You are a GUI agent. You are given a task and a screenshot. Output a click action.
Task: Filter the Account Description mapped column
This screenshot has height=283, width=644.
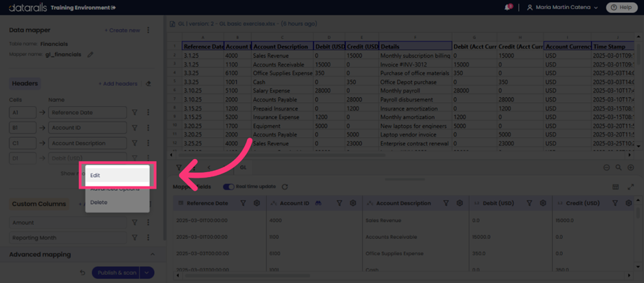pyautogui.click(x=446, y=203)
